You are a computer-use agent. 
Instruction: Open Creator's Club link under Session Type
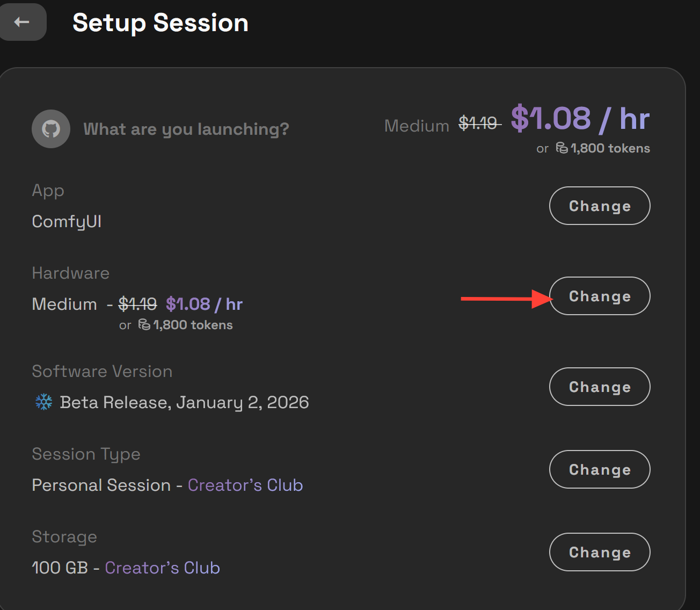pyautogui.click(x=245, y=485)
